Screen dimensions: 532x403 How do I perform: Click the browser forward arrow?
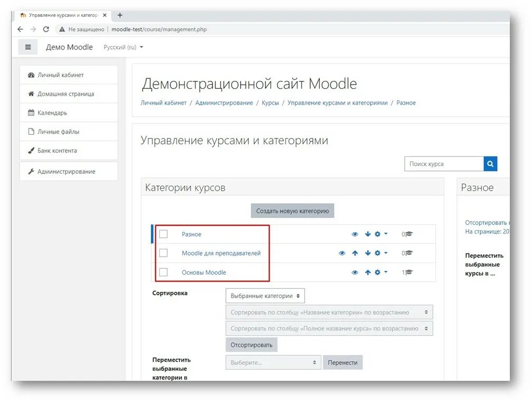(x=33, y=29)
